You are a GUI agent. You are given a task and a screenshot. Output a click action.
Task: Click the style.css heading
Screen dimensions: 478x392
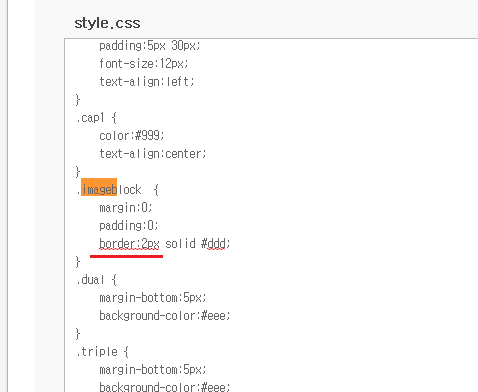point(107,24)
